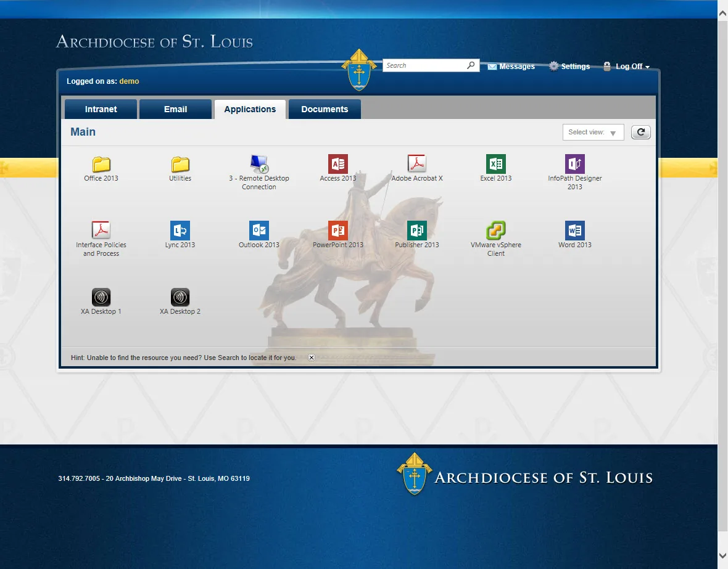This screenshot has width=728, height=569.
Task: Click the Archdiocese of St. Louis title
Action: (x=155, y=42)
